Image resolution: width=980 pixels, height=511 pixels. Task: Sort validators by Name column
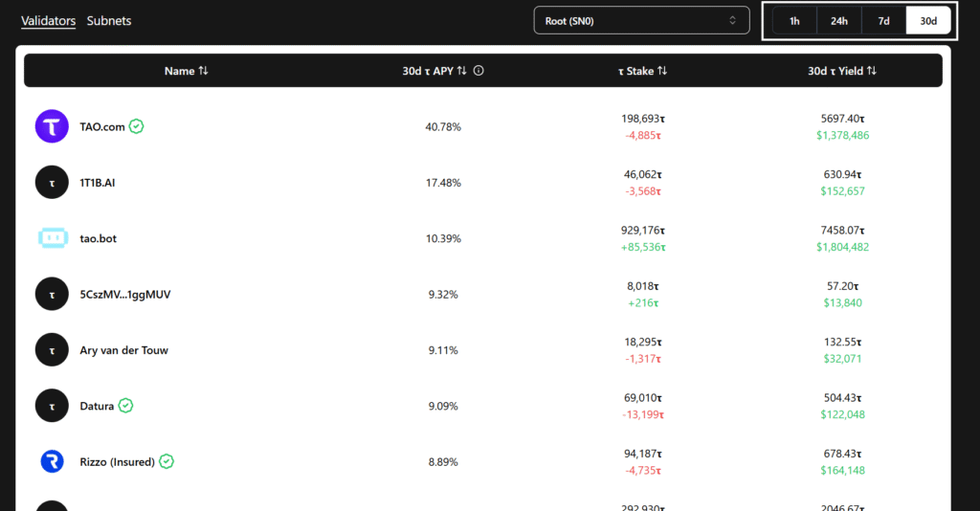[x=186, y=71]
